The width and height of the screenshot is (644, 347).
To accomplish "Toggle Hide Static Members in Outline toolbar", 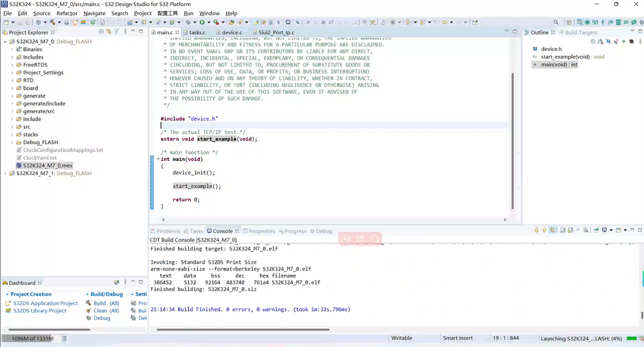I will pos(616,41).
